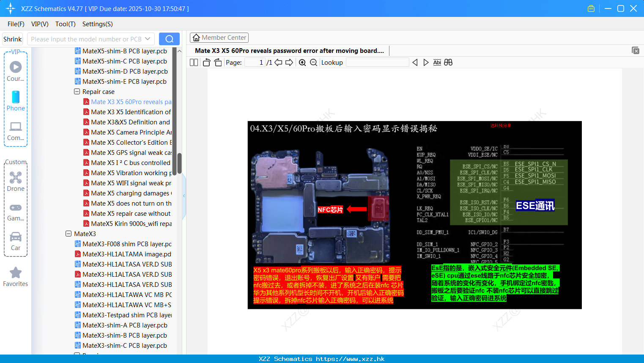This screenshot has width=644, height=363.
Task: Open the VIP(V) menu
Action: point(40,24)
